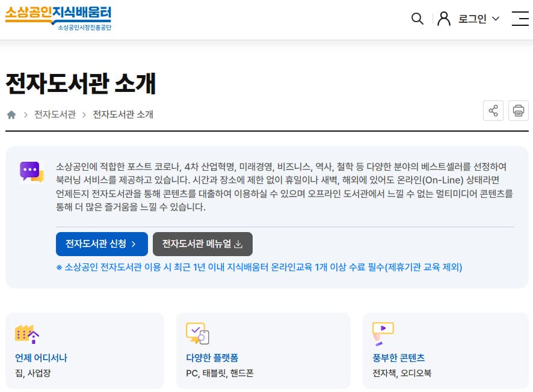Open the 전자도서관 breadcrumb menu item
Image resolution: width=533 pixels, height=392 pixels.
pyautogui.click(x=54, y=114)
